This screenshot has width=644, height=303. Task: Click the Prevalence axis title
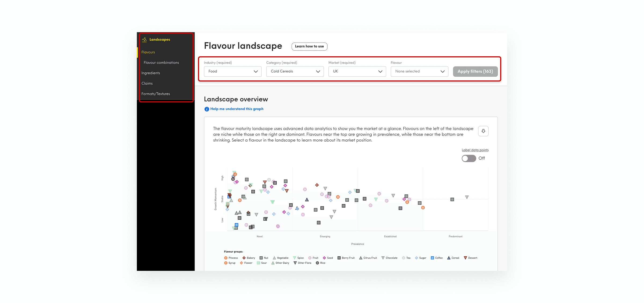click(x=358, y=244)
